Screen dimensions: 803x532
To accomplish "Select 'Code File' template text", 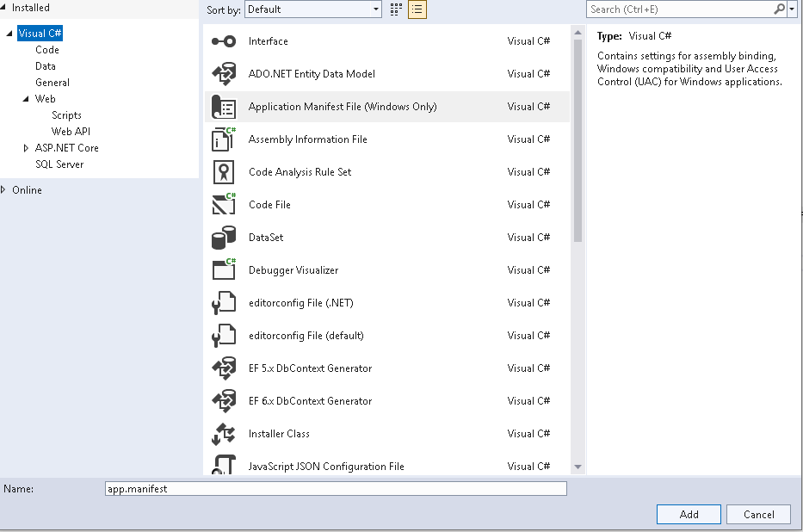I will [x=269, y=205].
